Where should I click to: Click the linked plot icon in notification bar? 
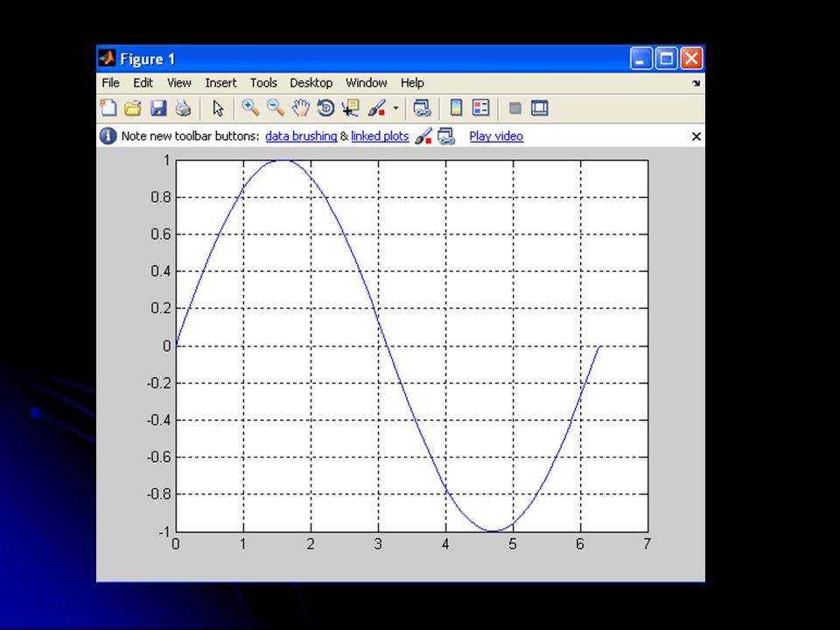point(446,136)
